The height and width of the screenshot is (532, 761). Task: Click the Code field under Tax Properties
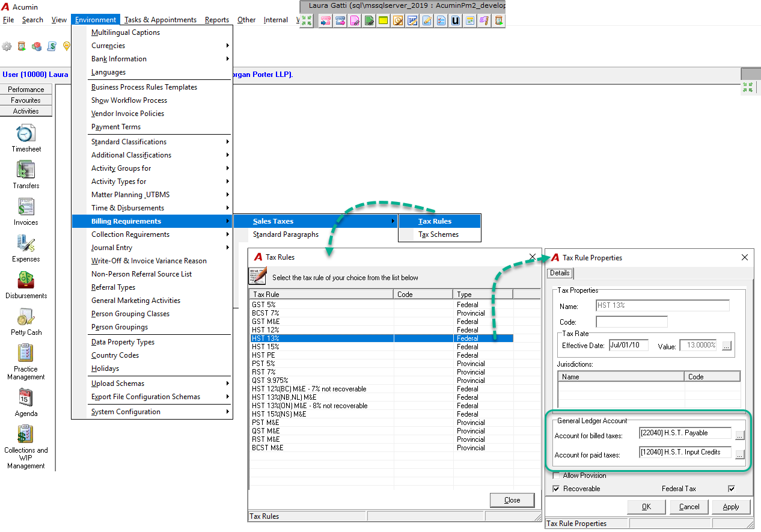632,322
